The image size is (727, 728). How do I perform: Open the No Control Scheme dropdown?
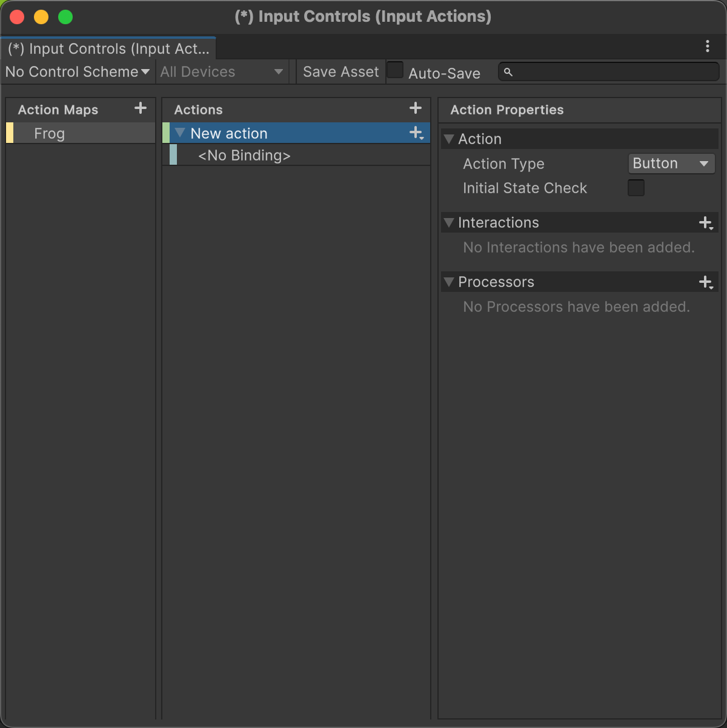78,71
